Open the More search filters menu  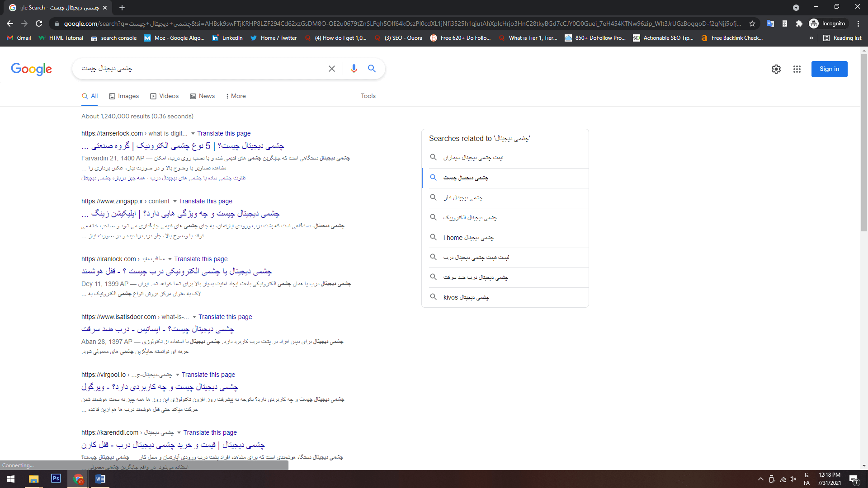tap(236, 96)
